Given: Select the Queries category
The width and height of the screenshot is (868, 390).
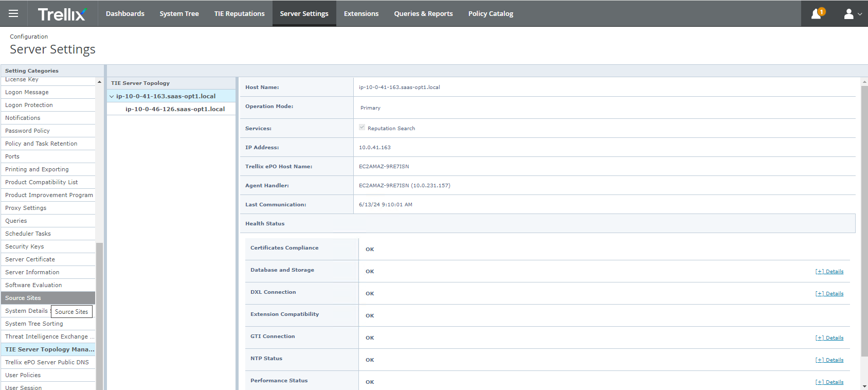Looking at the screenshot, I should pyautogui.click(x=48, y=221).
